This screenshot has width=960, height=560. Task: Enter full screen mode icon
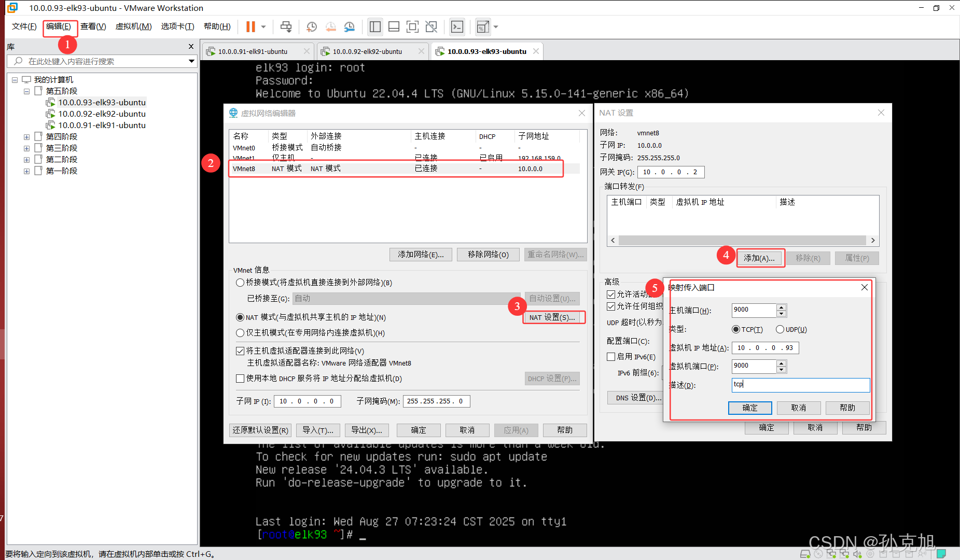412,26
